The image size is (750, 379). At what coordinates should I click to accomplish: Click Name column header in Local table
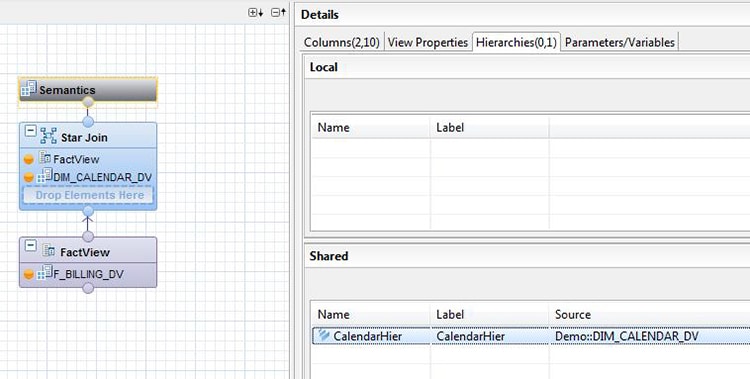[x=333, y=128]
